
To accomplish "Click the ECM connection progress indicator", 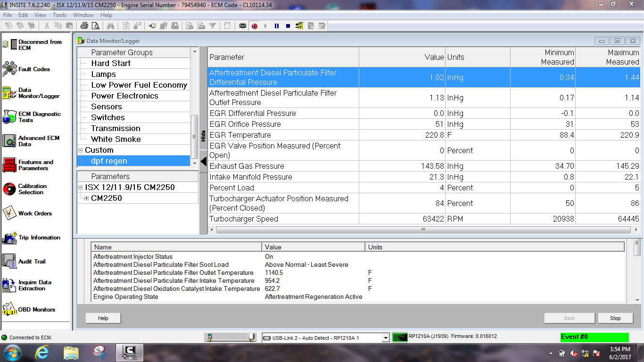I will [x=231, y=337].
